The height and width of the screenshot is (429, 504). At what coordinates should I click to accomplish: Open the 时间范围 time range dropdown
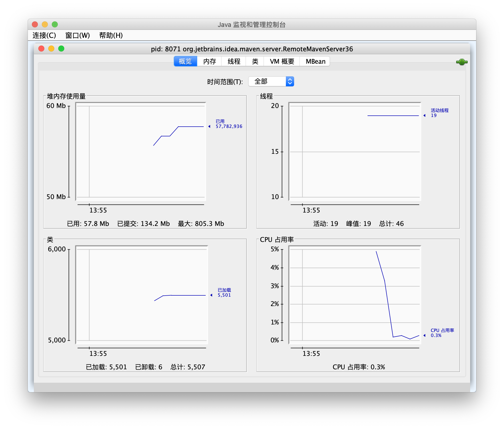pos(271,81)
